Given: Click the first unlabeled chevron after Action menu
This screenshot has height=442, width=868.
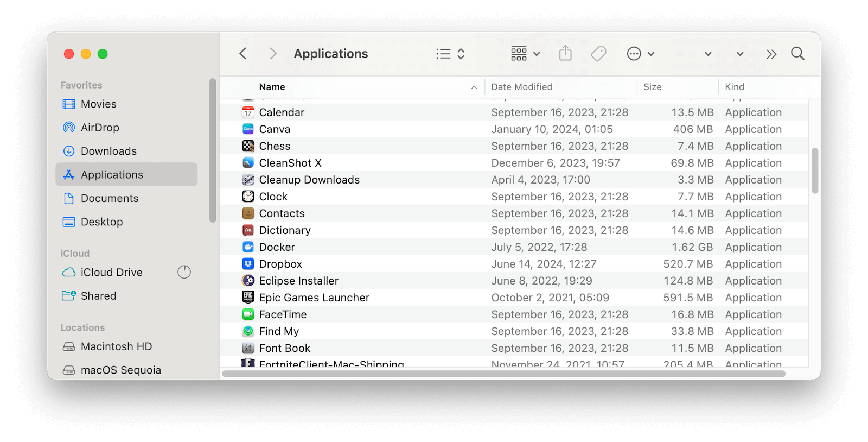Looking at the screenshot, I should tap(708, 54).
